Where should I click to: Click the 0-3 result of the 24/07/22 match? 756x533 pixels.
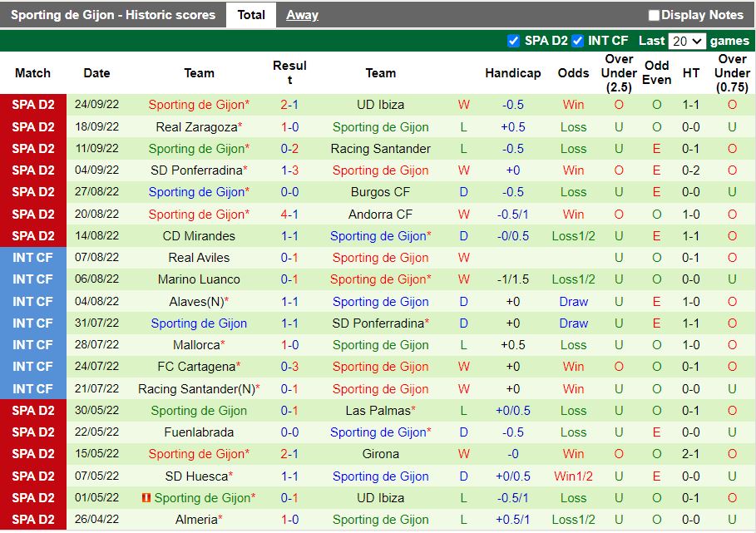[289, 368]
